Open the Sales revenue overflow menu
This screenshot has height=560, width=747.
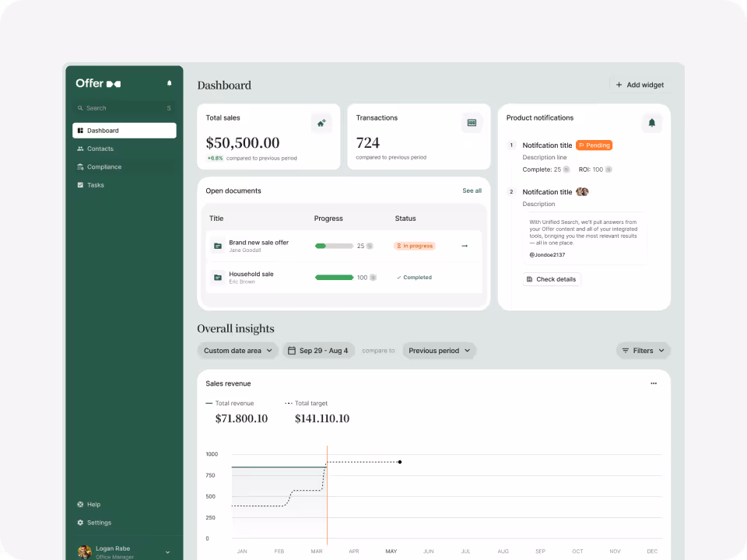(x=654, y=383)
